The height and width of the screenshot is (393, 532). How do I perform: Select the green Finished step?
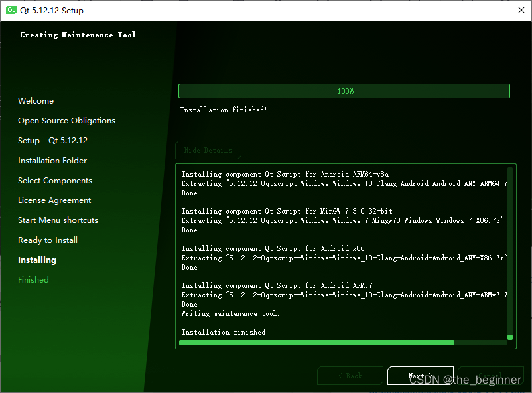click(33, 280)
